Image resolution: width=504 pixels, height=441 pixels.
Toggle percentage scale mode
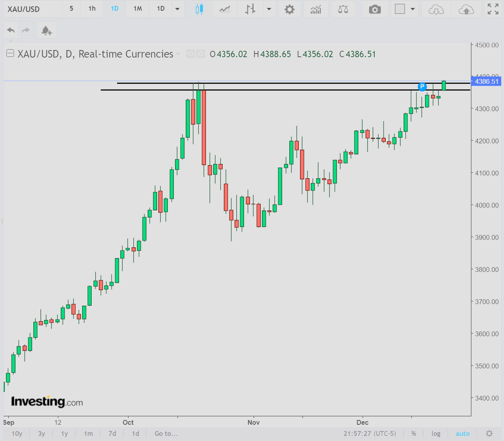[x=414, y=433]
